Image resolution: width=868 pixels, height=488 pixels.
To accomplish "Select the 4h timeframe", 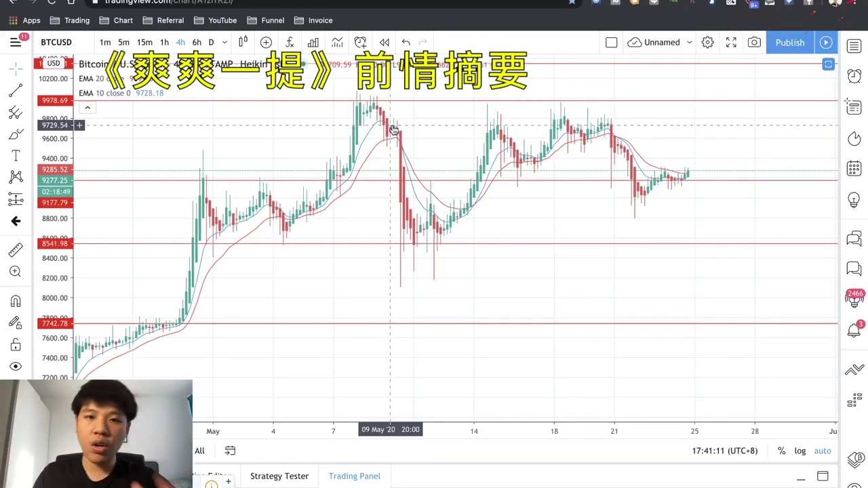I will click(x=180, y=43).
